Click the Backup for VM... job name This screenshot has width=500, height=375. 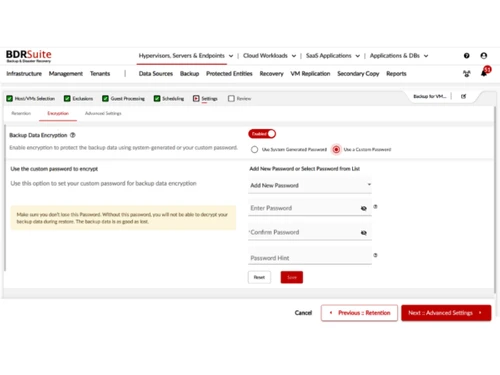click(430, 96)
